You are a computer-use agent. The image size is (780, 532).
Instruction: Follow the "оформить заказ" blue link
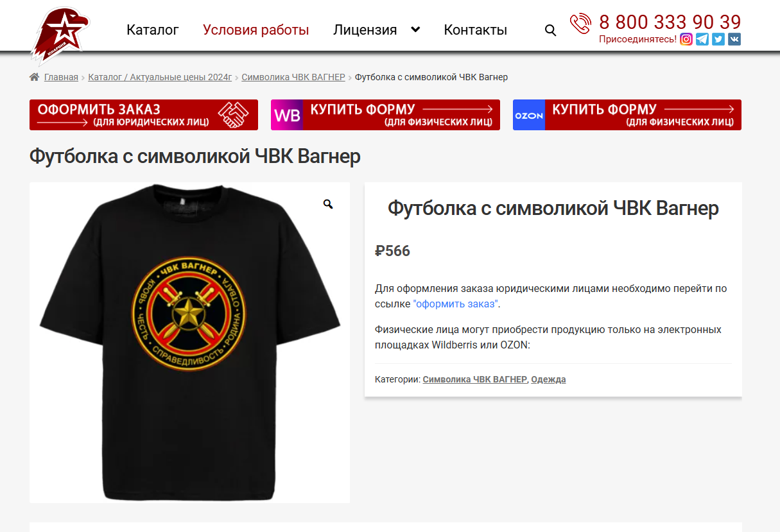[x=456, y=304]
